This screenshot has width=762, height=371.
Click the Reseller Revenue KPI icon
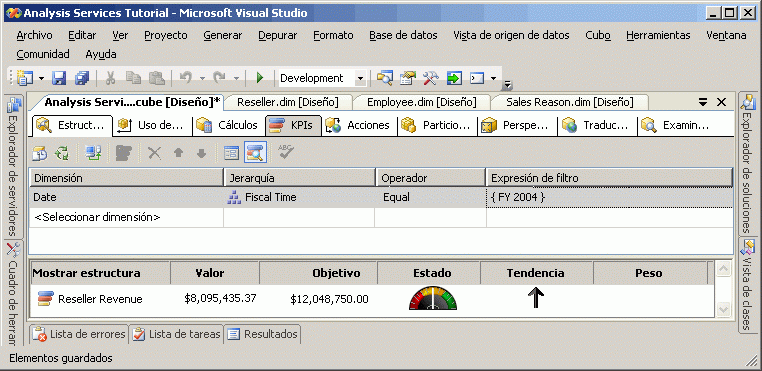click(46, 299)
